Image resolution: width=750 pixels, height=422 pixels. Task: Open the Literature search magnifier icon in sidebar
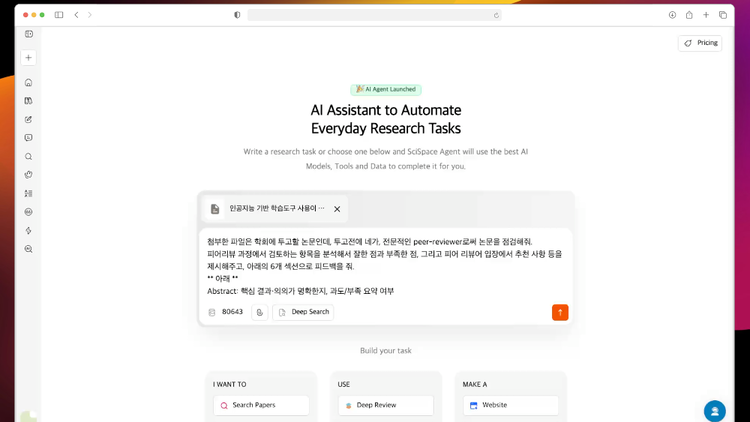click(x=29, y=156)
